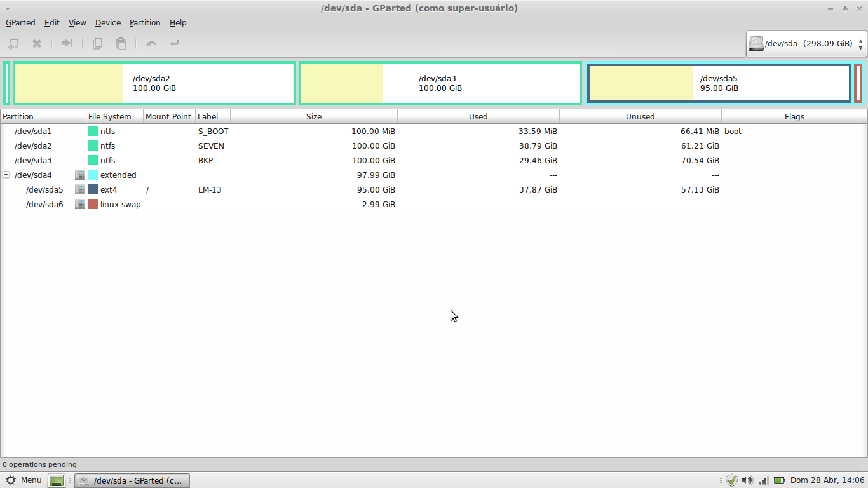The image size is (868, 488).
Task: Click the Paste partition toolbar icon
Action: 121,43
